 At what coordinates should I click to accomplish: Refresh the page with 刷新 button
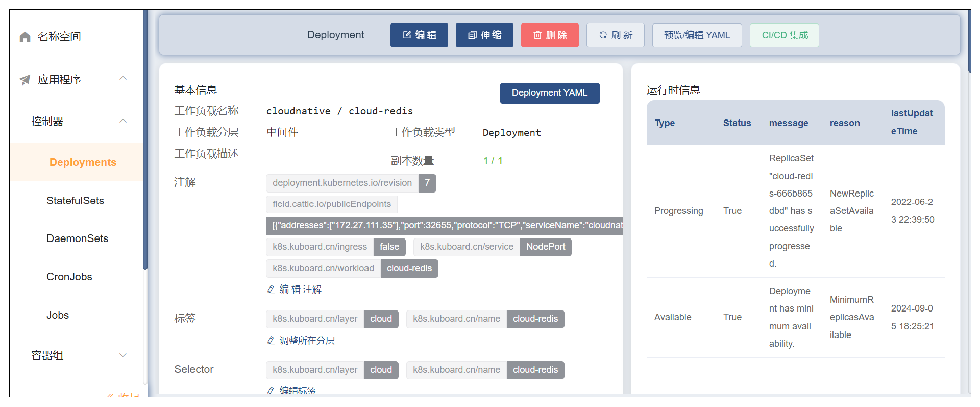click(615, 35)
